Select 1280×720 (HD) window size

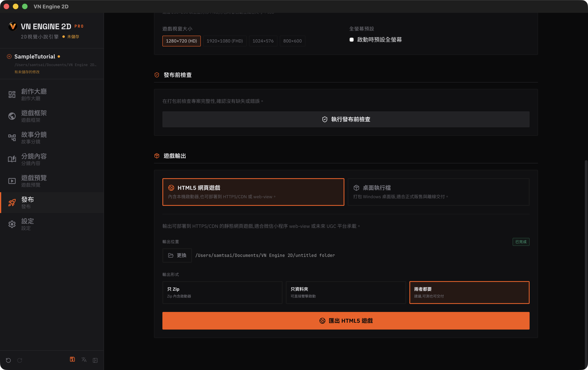click(x=181, y=41)
